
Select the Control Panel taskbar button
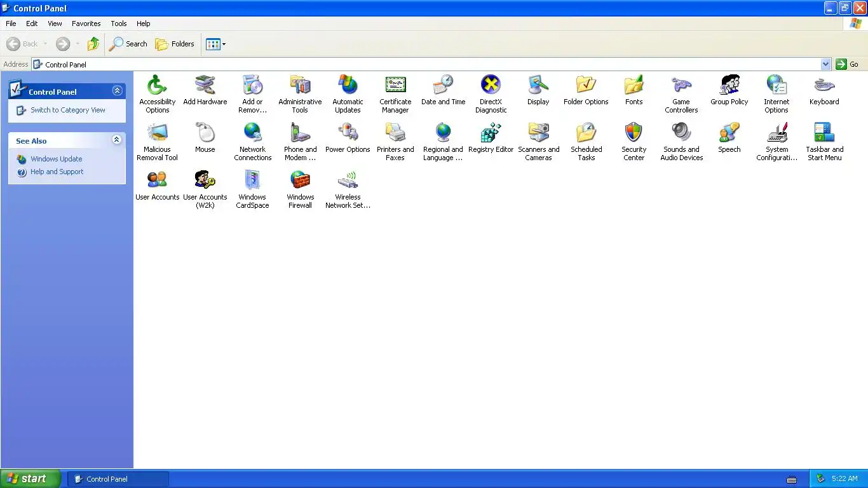118,479
